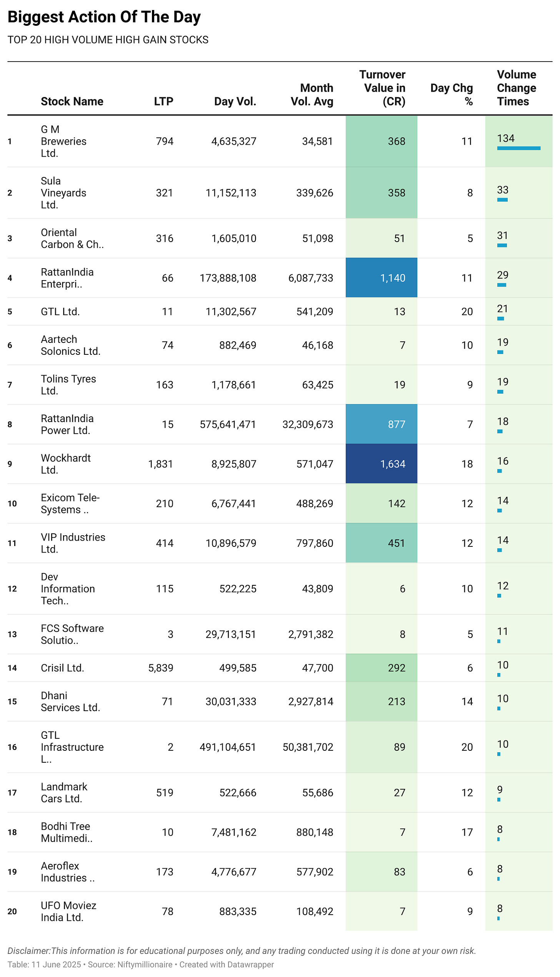This screenshot has height=977, width=560.
Task: Select the 'Bodhi Tree Multimedi..' stock name
Action: point(67,832)
